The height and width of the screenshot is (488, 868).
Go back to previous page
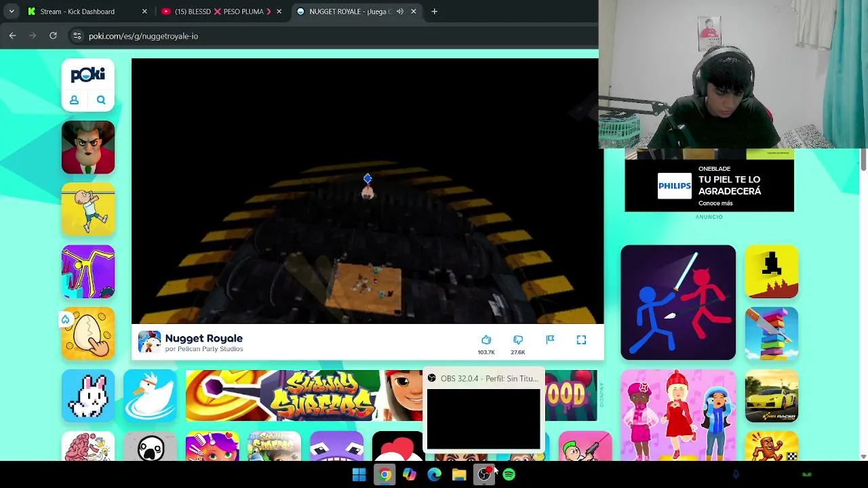[12, 35]
